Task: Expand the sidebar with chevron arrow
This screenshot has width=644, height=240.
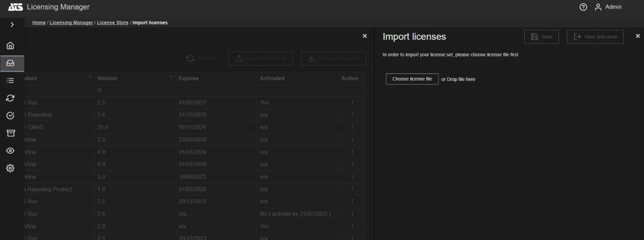Action: 12,24
